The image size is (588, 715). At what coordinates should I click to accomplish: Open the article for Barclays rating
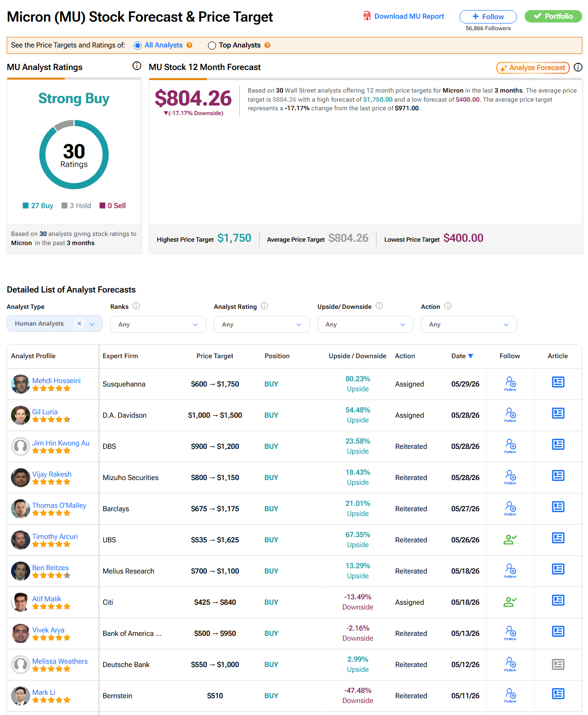click(558, 507)
